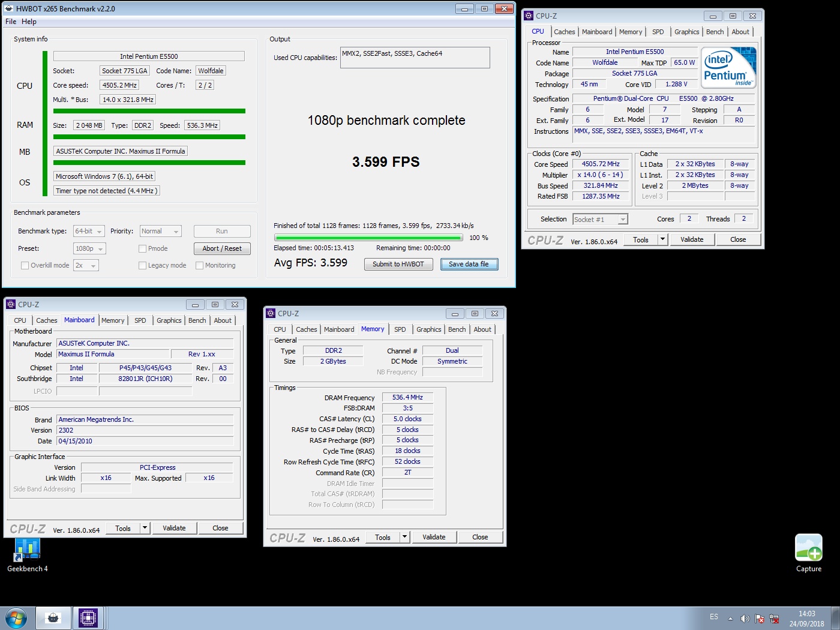Image resolution: width=840 pixels, height=630 pixels.
Task: Click the Used CPU capabilities text box
Action: 415,58
